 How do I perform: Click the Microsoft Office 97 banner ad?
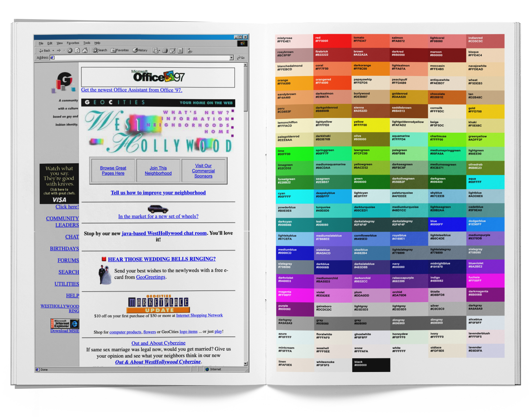coord(158,77)
